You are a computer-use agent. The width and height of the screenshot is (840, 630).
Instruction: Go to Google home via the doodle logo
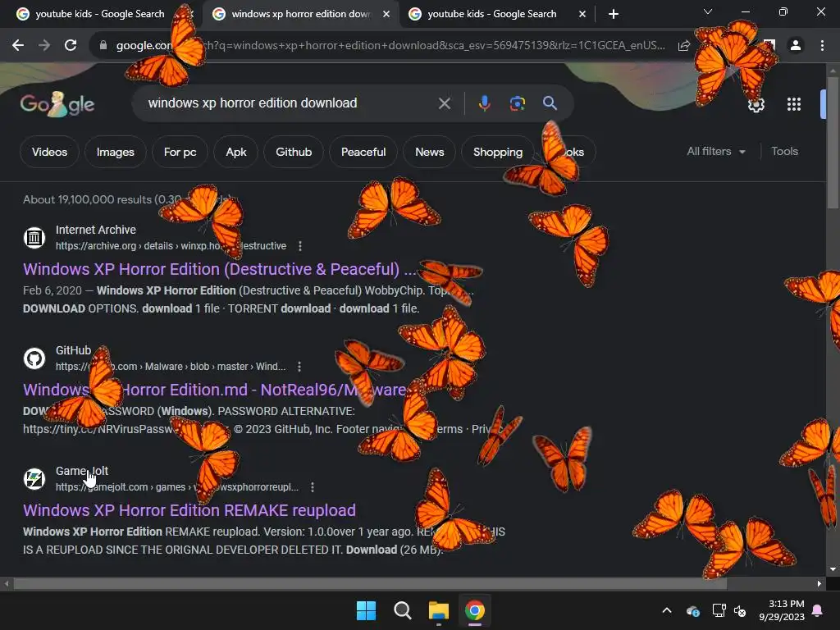(x=57, y=104)
